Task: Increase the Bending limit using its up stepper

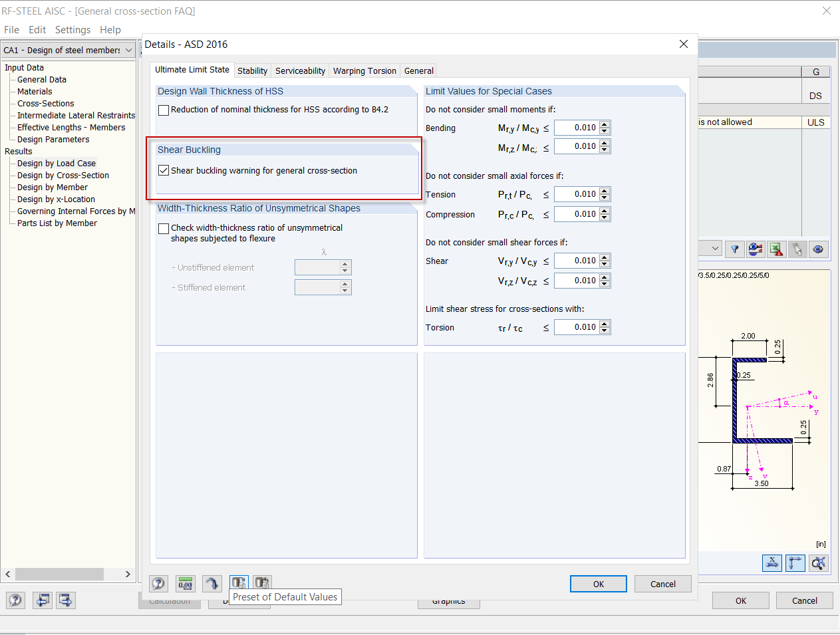Action: (604, 124)
